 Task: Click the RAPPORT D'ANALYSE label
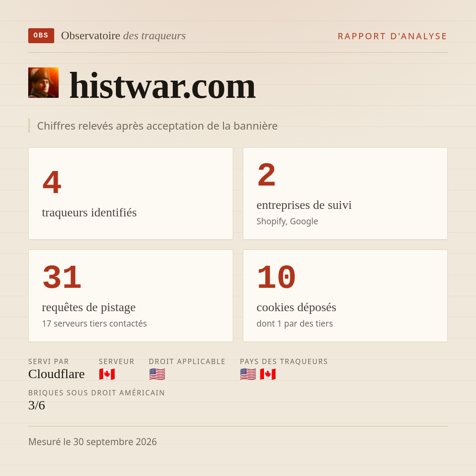(393, 36)
